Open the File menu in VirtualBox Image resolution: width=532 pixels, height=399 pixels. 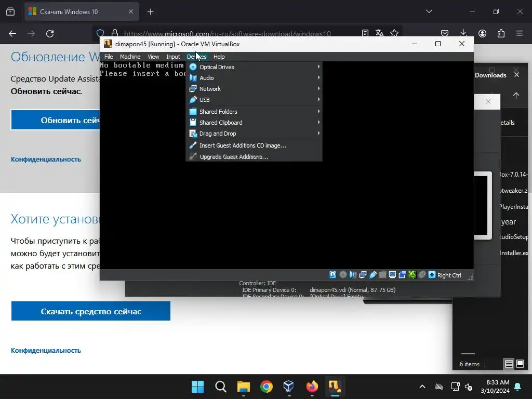pyautogui.click(x=109, y=57)
